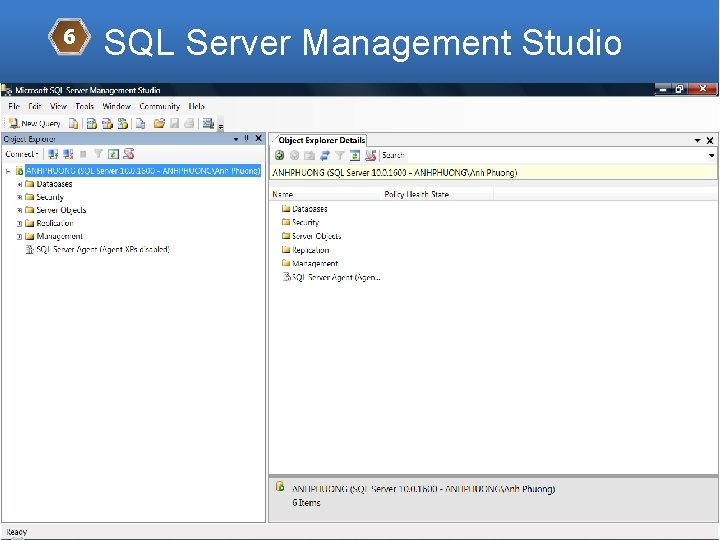
Task: Expand the Replication node in Object Explorer
Action: [x=19, y=224]
